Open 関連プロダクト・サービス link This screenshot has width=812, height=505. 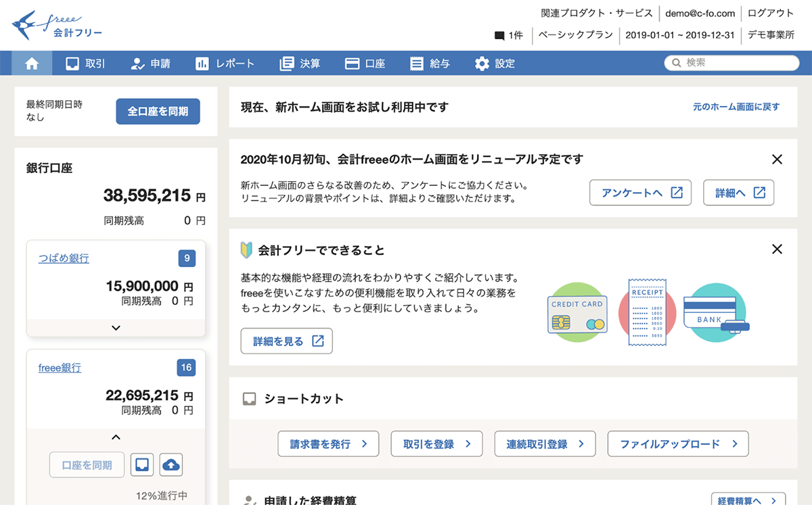click(x=597, y=13)
